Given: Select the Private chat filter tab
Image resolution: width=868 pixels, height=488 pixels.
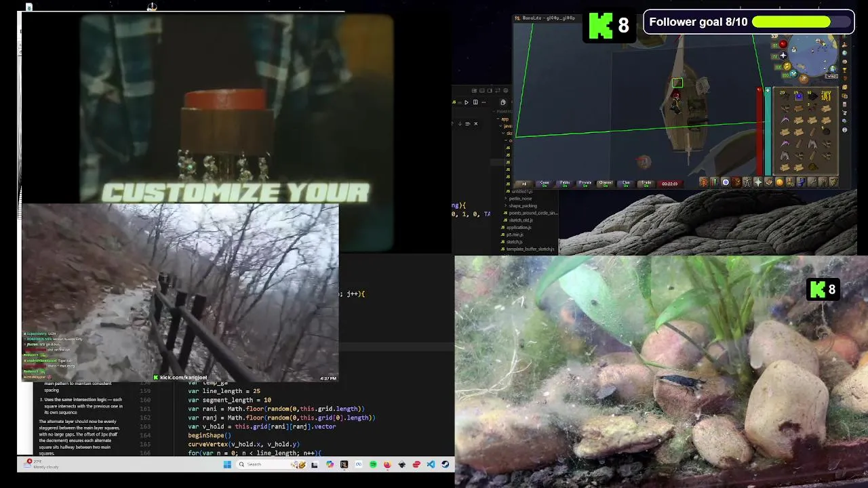Looking at the screenshot, I should (585, 183).
